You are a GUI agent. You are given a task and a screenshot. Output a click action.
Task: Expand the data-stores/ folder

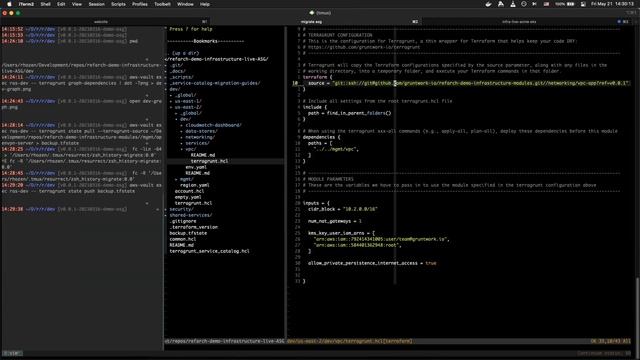(201, 131)
